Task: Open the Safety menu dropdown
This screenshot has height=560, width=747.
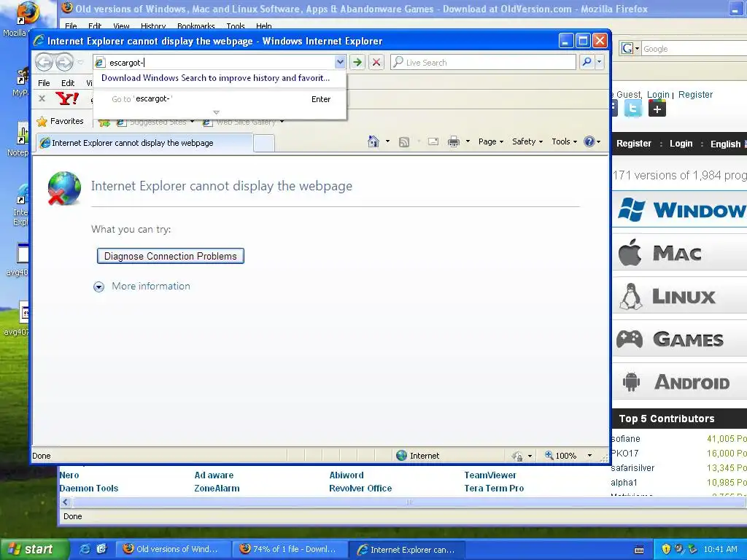Action: 527,141
